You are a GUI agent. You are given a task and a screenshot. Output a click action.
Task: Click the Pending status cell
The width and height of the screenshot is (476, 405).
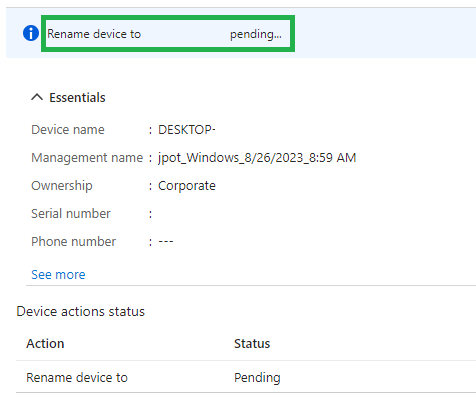pyautogui.click(x=257, y=378)
